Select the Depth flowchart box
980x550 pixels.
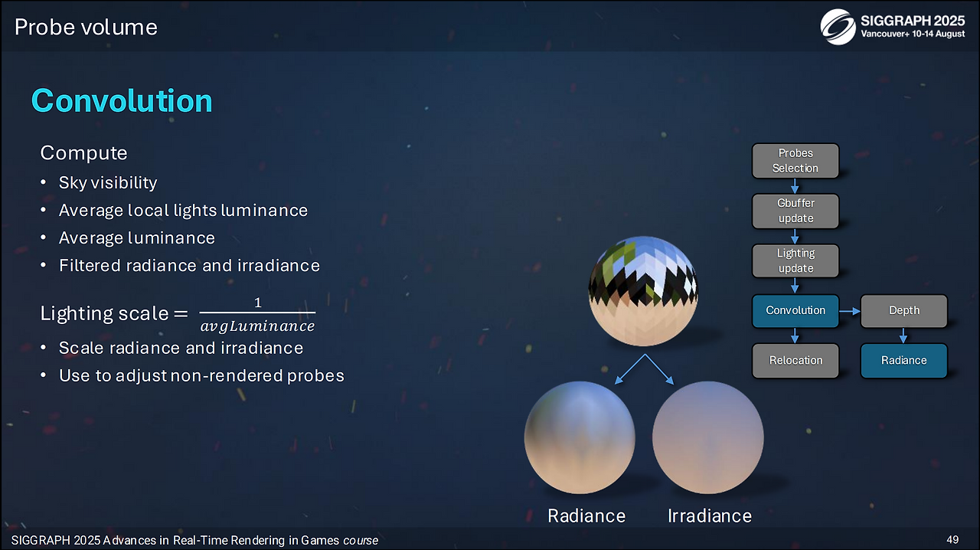[x=904, y=310]
